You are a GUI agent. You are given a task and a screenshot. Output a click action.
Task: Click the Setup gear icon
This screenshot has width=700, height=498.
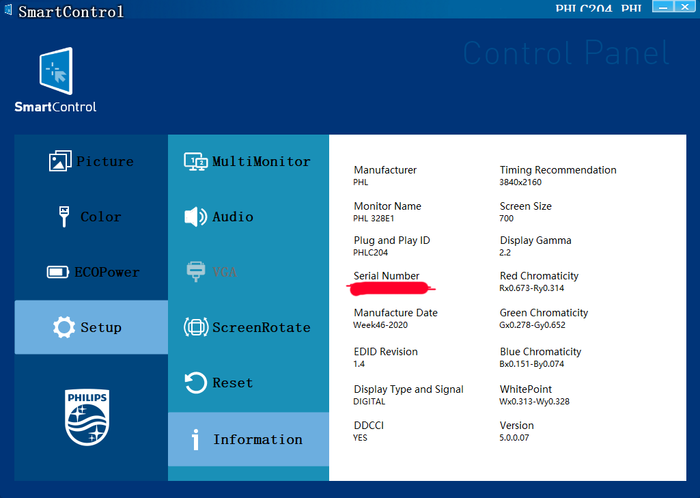(x=64, y=327)
